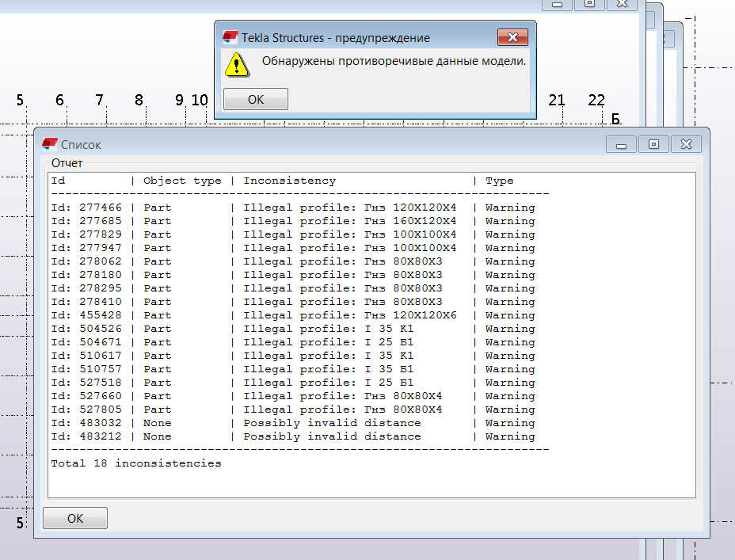
Task: Select report row Id: 455428
Action: [293, 315]
